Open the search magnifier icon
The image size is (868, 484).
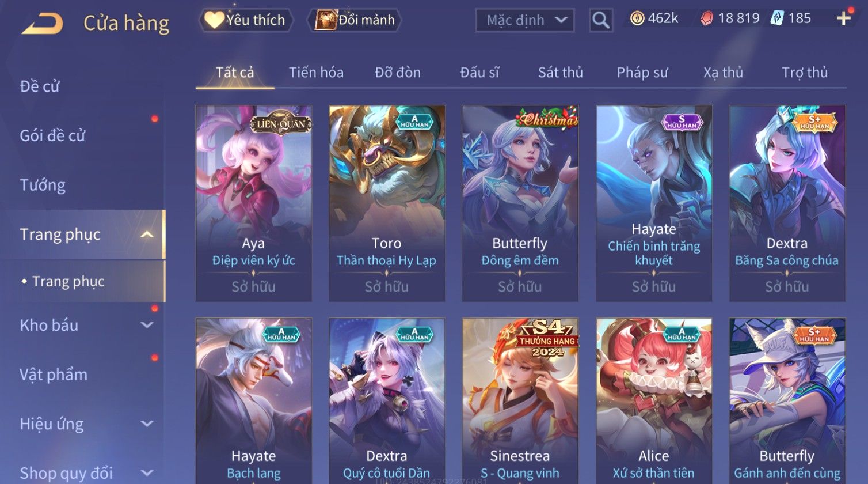pos(600,20)
